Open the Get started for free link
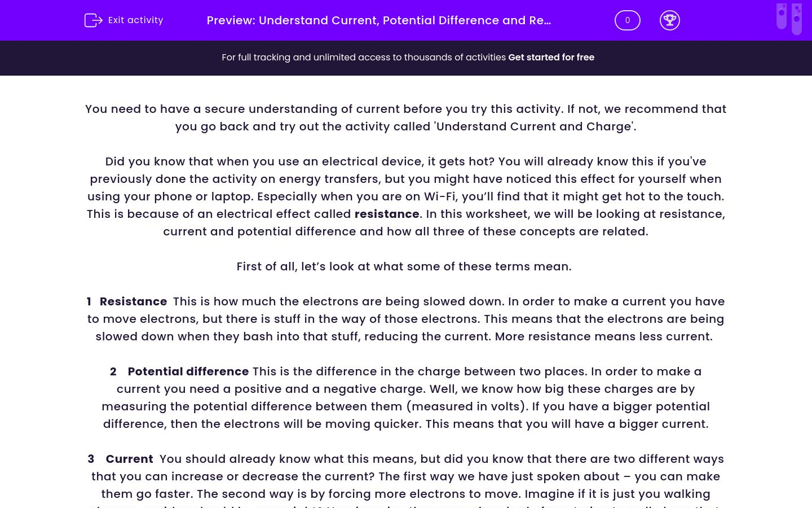 pyautogui.click(x=551, y=57)
